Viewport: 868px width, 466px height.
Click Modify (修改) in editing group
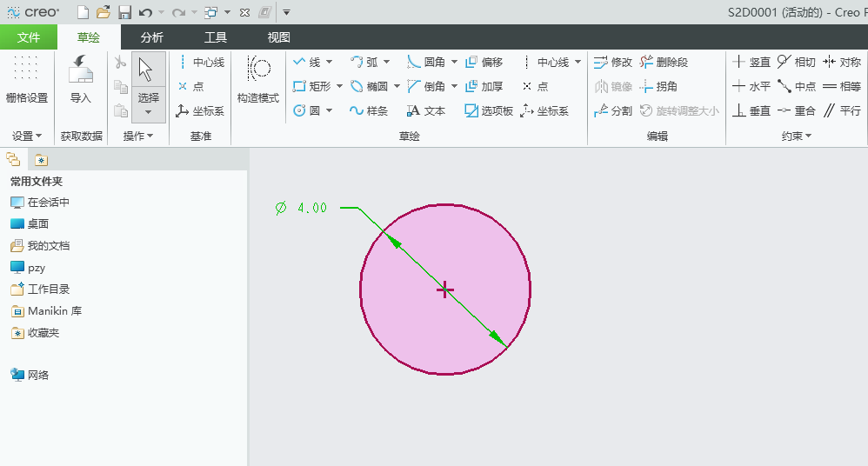pos(613,62)
